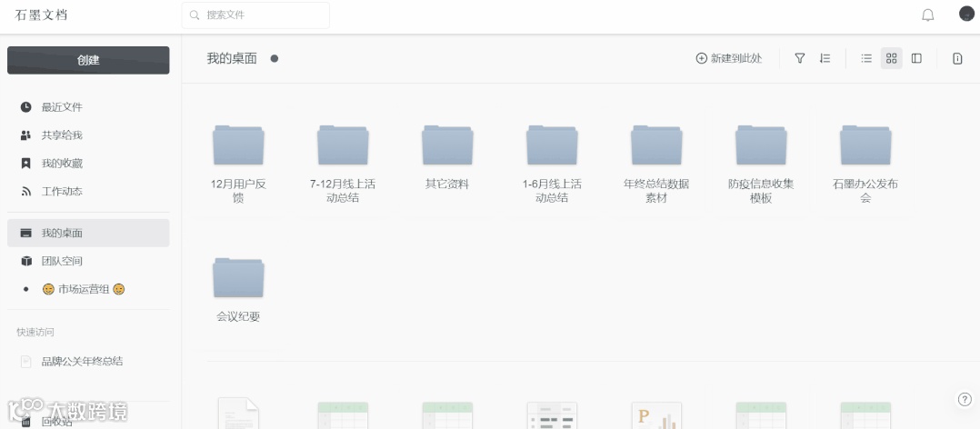Open 我的收藏 in the sidebar
This screenshot has height=429, width=980.
(x=88, y=164)
